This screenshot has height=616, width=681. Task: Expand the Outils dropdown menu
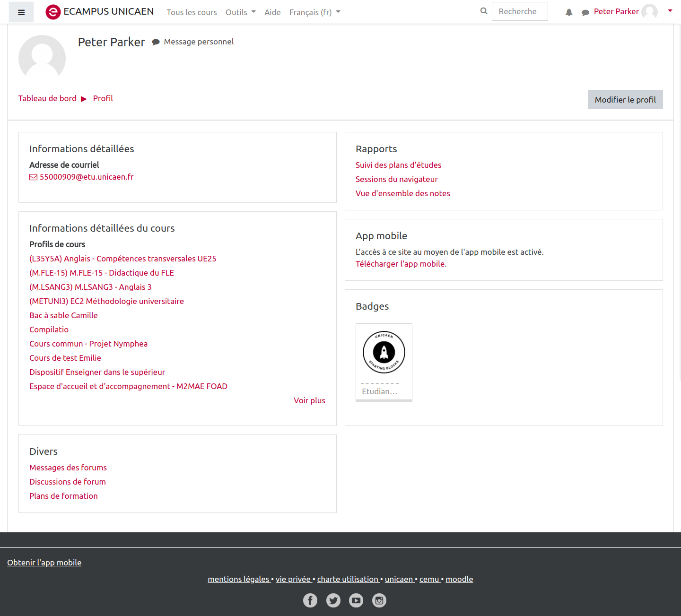tap(240, 12)
